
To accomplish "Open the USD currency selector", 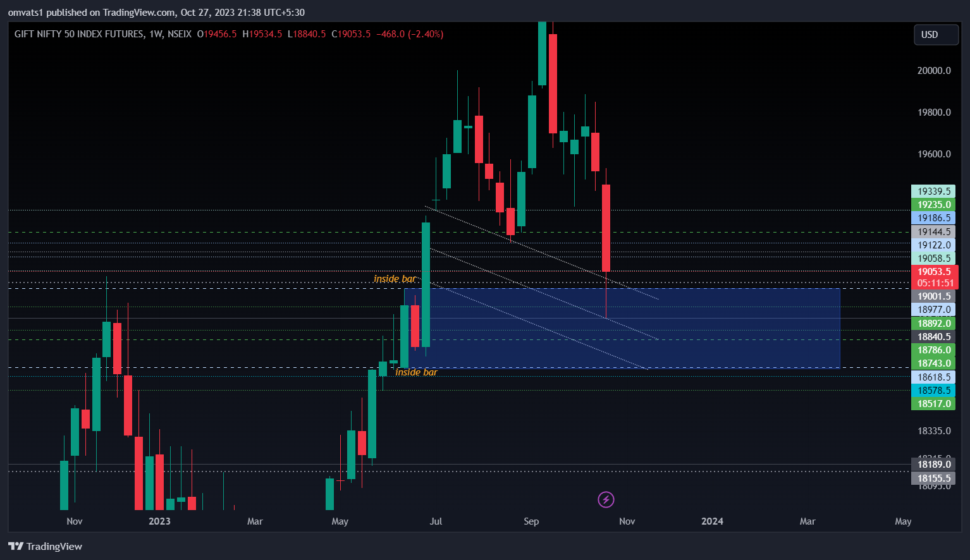I will pyautogui.click(x=936, y=35).
